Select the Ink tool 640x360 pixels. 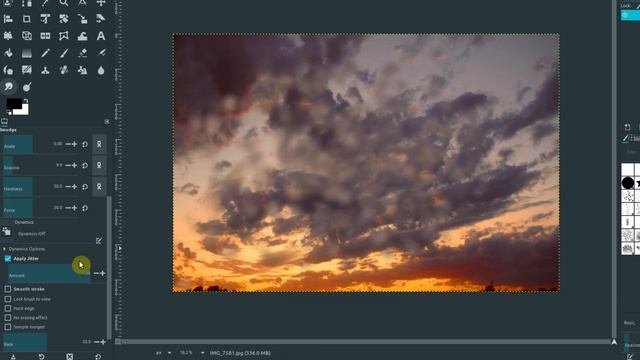[x=8, y=70]
